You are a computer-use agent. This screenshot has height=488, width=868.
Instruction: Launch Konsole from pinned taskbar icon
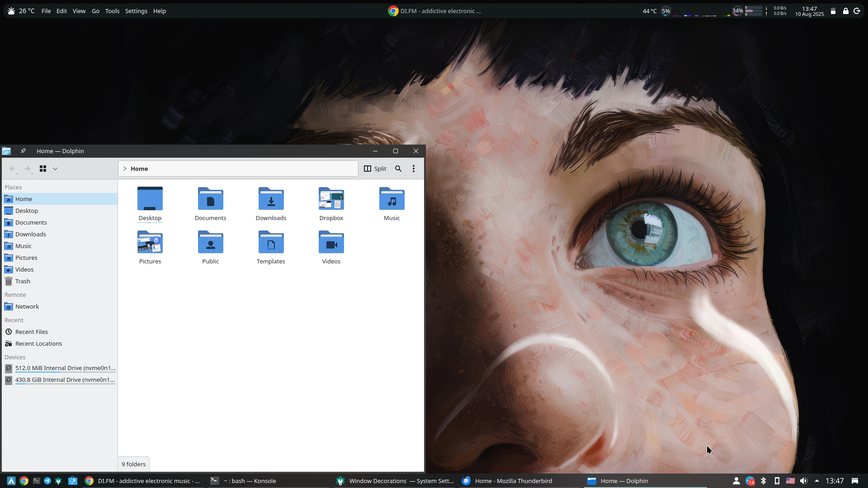pos(37,481)
